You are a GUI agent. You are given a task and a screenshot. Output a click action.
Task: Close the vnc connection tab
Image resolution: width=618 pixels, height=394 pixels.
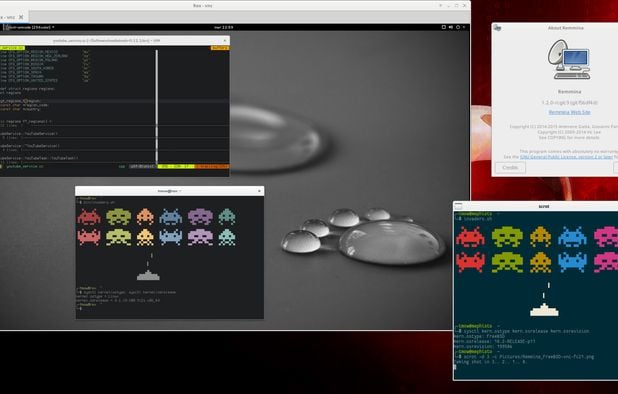(x=21, y=17)
